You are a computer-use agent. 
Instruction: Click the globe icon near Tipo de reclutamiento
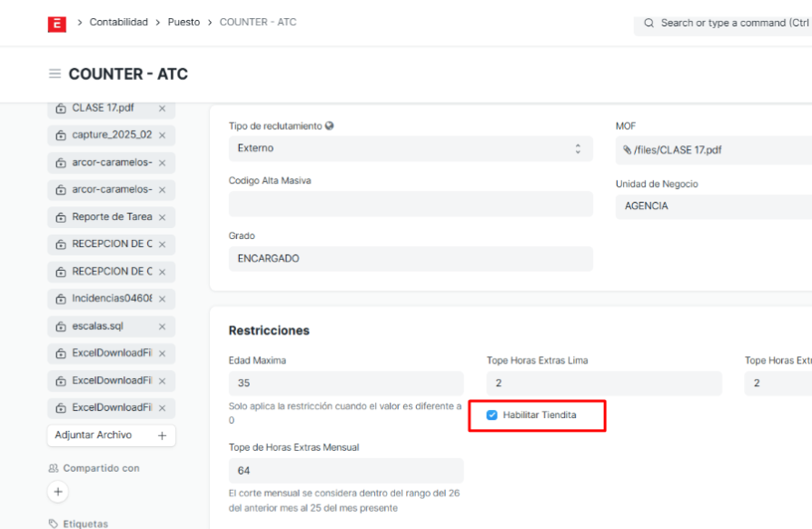pos(330,126)
